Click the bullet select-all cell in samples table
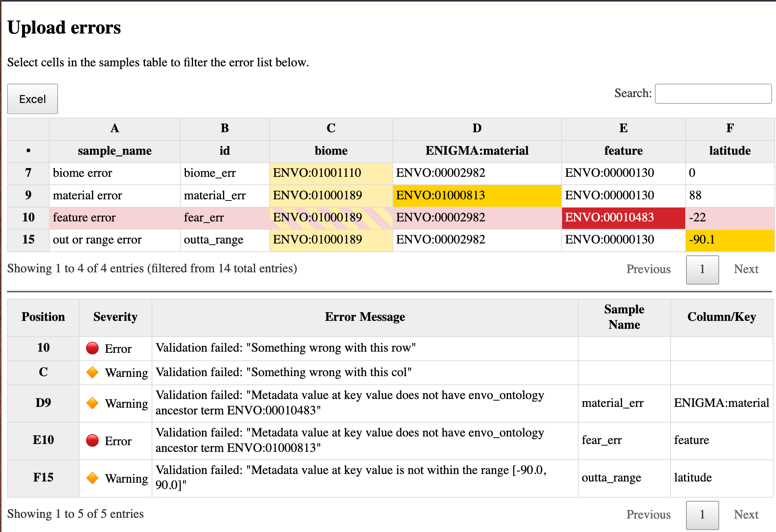 click(x=28, y=150)
